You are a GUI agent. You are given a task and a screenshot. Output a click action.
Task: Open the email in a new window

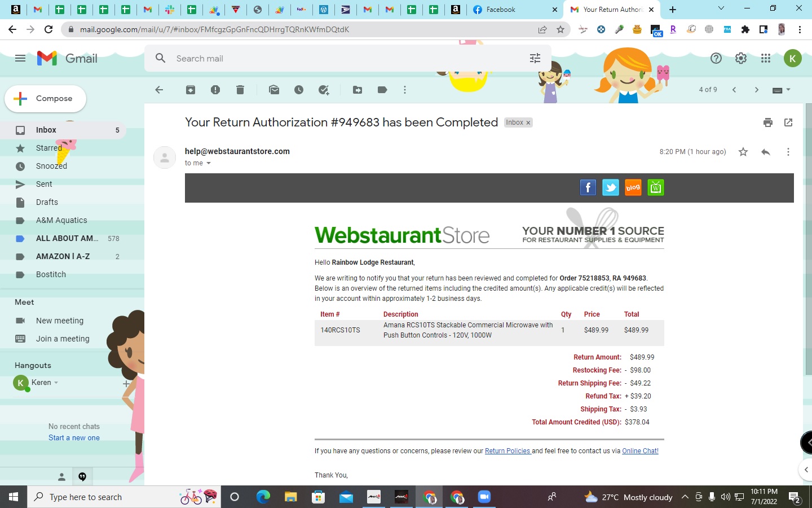(788, 122)
